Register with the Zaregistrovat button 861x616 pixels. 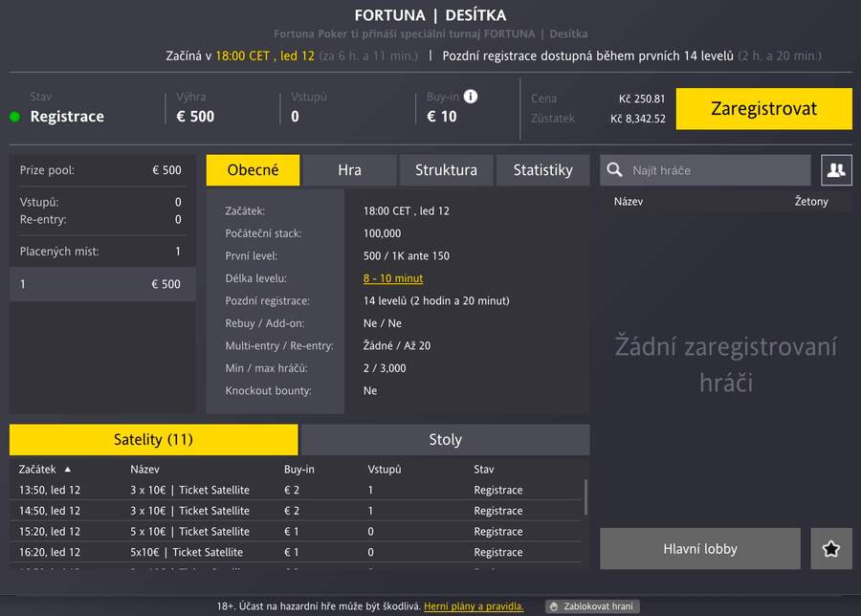(x=763, y=109)
